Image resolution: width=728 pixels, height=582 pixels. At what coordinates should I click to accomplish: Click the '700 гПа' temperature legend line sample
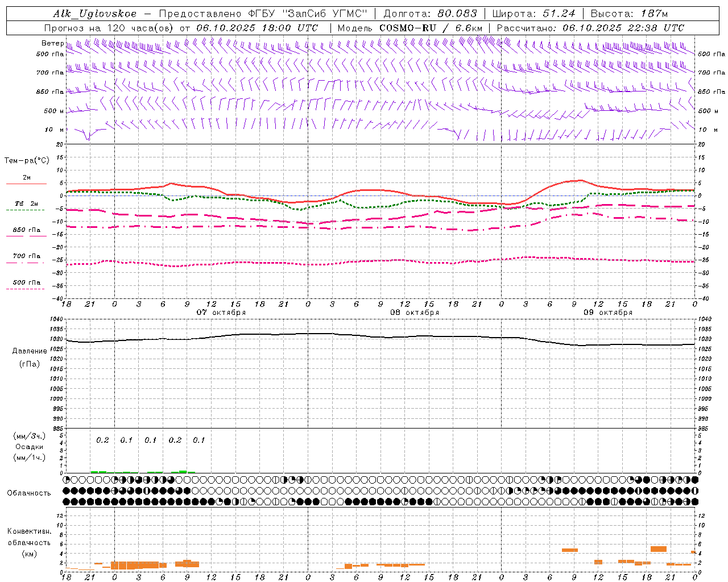[25, 263]
